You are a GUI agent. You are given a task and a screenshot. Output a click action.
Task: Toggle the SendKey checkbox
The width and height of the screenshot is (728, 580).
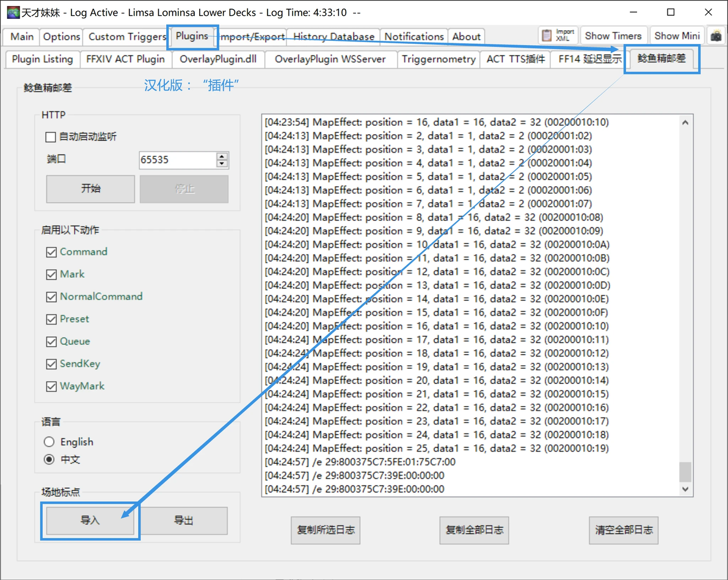coord(51,364)
